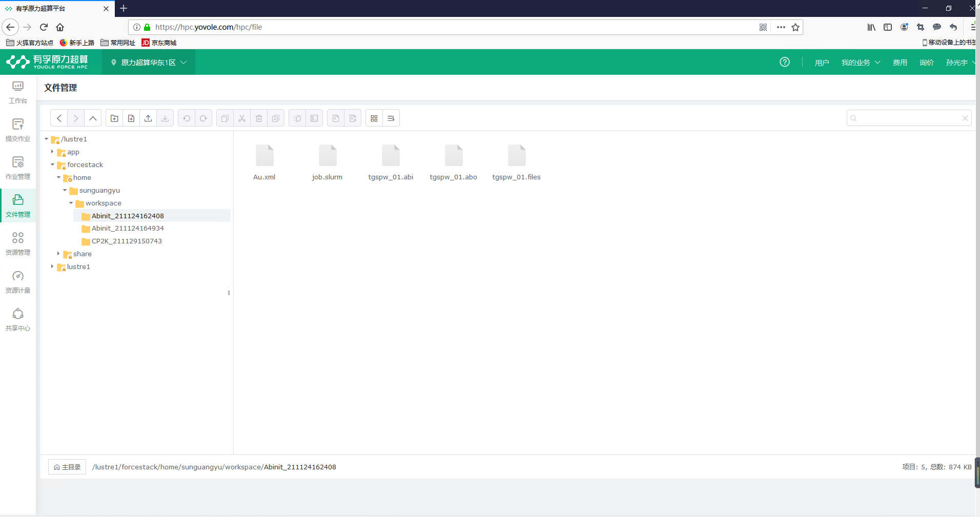Open 共享中心 in the sidebar
The height and width of the screenshot is (517, 980).
(x=18, y=320)
